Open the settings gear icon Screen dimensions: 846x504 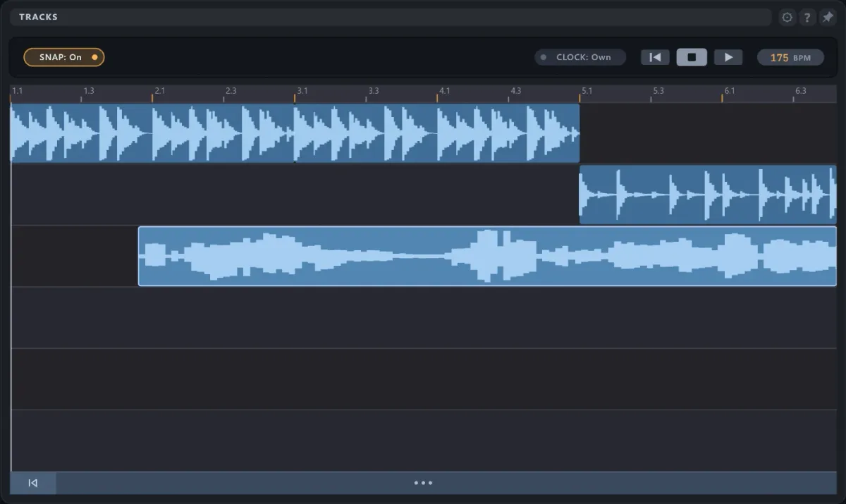click(x=787, y=18)
